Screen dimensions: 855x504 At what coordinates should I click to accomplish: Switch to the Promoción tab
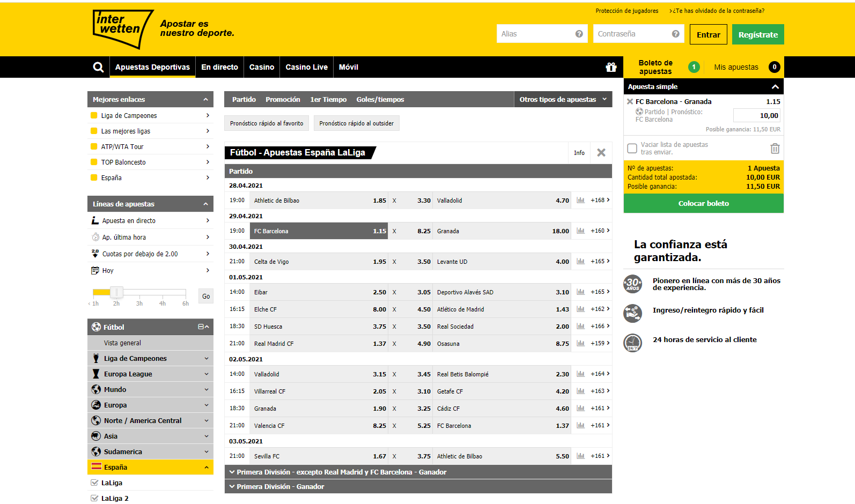pos(283,99)
